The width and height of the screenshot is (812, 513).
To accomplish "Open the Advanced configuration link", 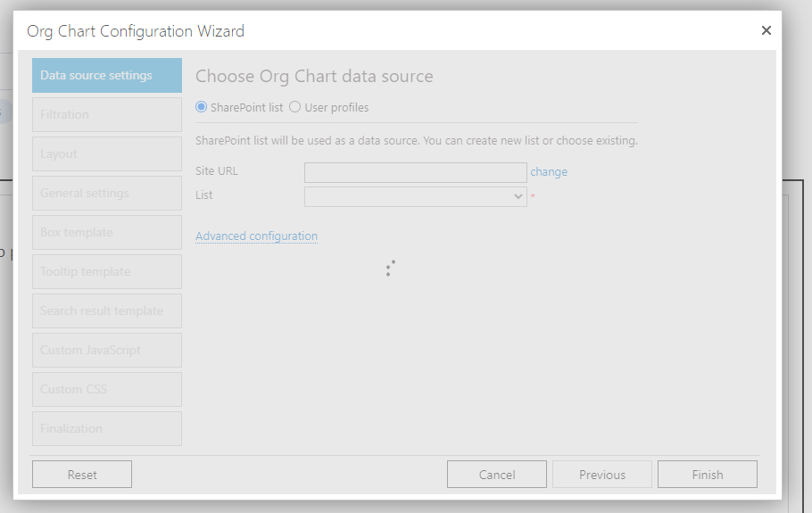I will pos(256,236).
